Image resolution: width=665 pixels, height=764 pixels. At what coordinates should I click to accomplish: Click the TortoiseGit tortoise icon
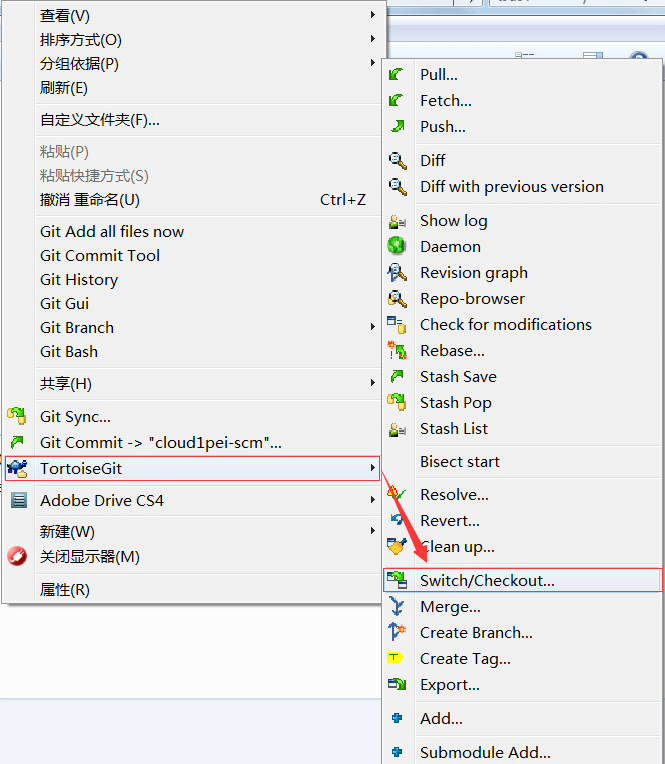[18, 468]
